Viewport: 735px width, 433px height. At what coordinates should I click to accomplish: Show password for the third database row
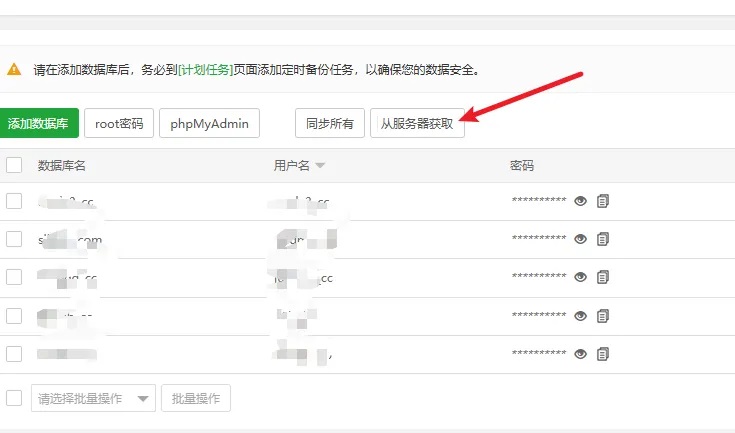[581, 277]
